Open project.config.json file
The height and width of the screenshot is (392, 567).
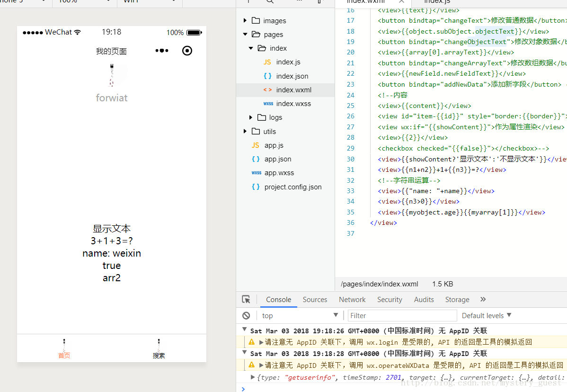(x=293, y=187)
